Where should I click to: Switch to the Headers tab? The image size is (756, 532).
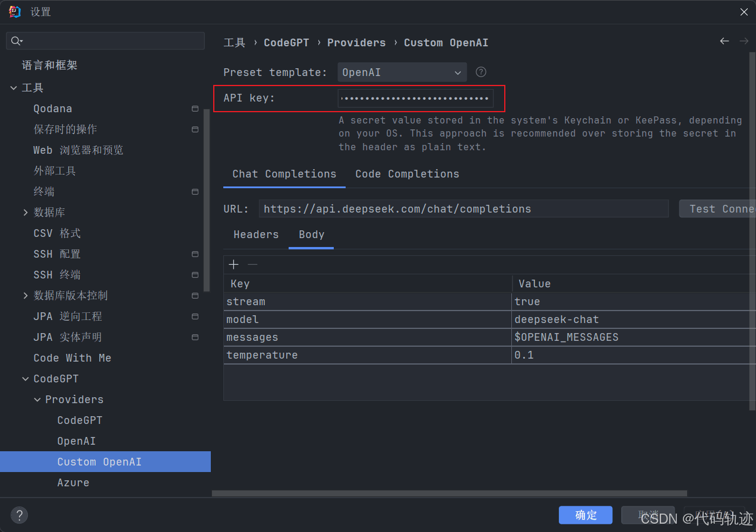(256, 235)
